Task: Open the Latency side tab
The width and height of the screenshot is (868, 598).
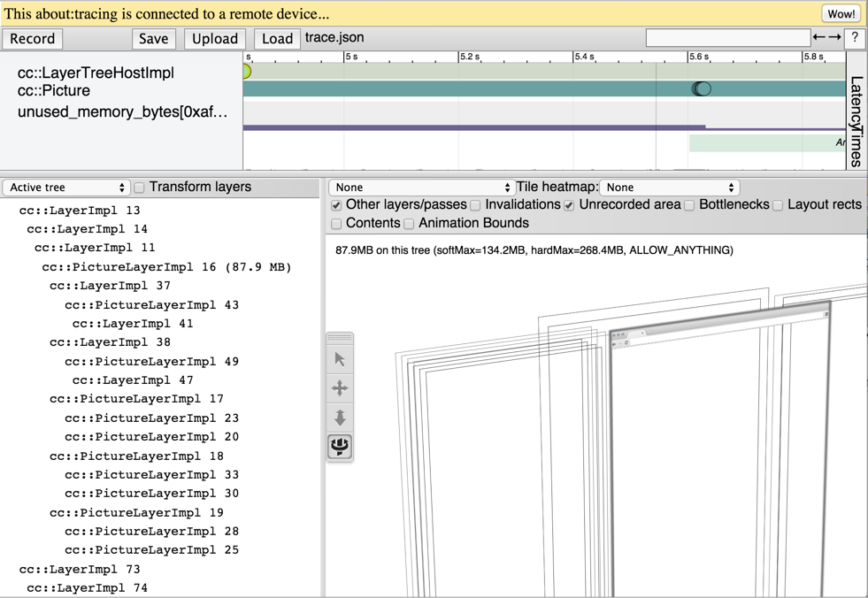Action: [856, 97]
